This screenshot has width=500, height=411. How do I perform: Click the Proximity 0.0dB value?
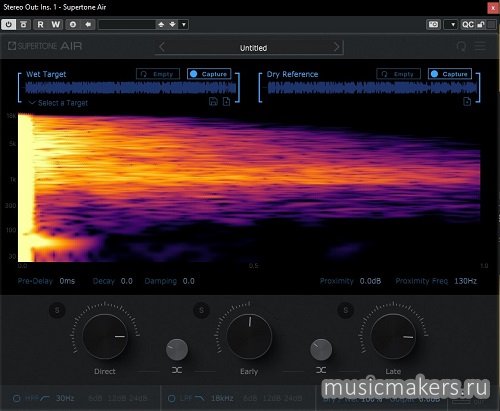[370, 281]
